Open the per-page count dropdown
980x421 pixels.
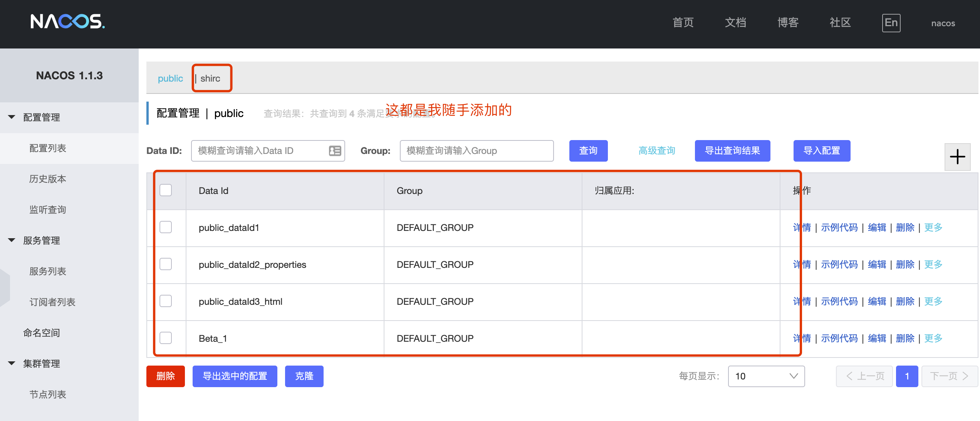(766, 376)
